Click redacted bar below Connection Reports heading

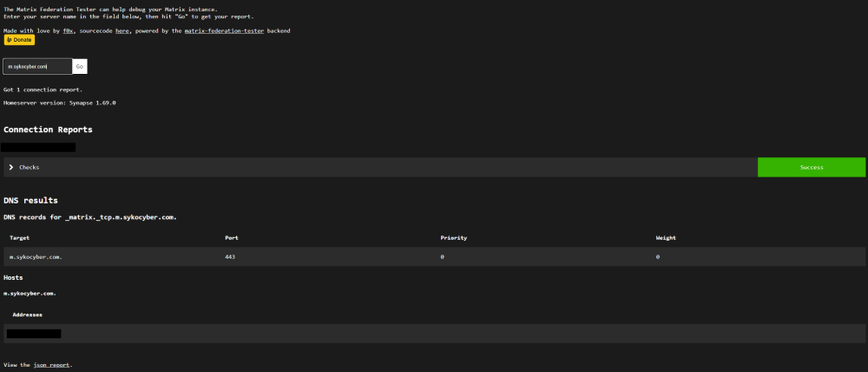(38, 148)
